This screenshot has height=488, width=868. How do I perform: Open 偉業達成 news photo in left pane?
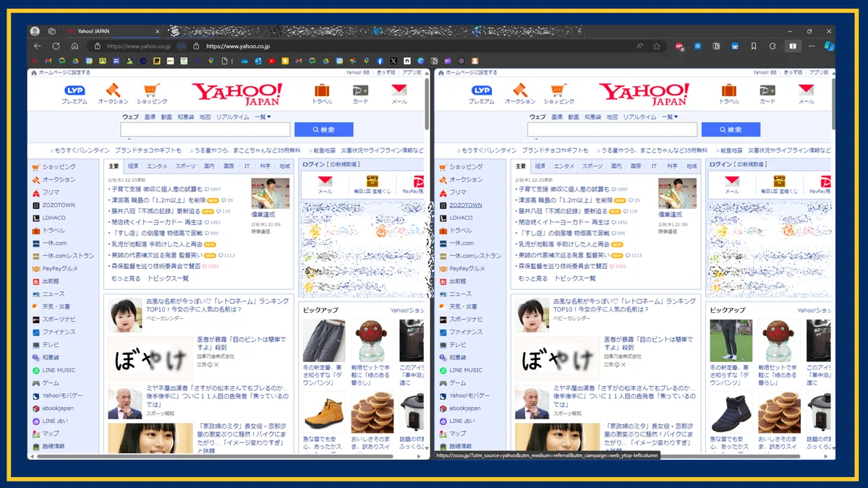(x=270, y=193)
